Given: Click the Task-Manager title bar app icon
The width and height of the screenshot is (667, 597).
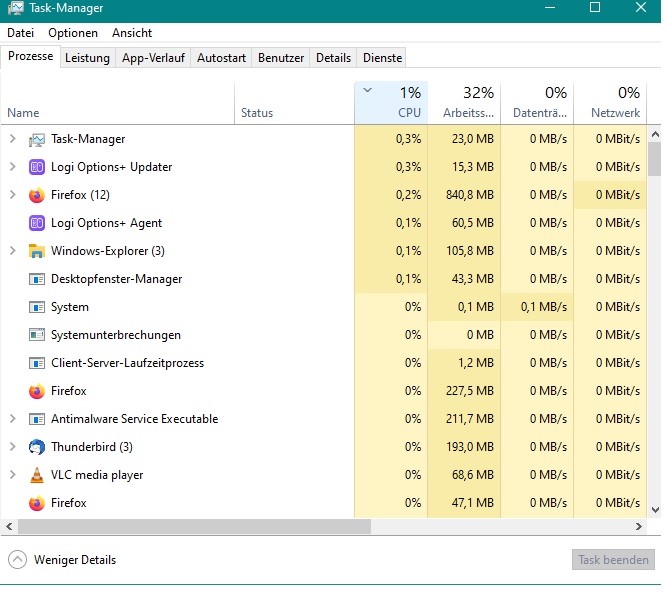Looking at the screenshot, I should click(15, 8).
